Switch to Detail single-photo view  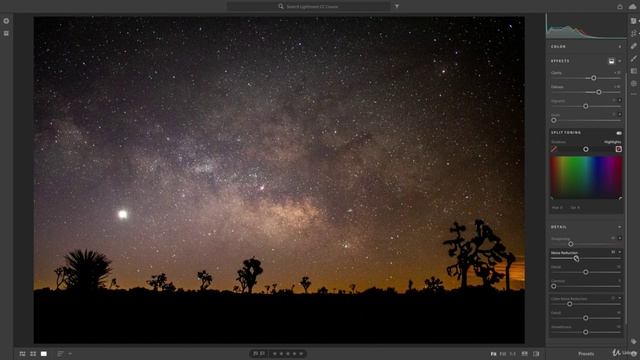[44, 354]
